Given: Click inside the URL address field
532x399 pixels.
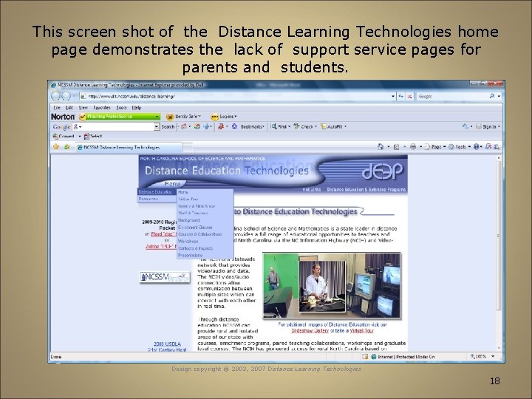Looking at the screenshot, I should (x=237, y=96).
